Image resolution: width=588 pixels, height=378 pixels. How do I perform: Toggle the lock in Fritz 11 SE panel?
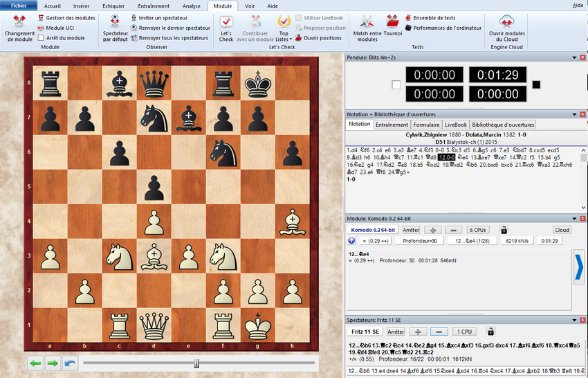(x=491, y=332)
